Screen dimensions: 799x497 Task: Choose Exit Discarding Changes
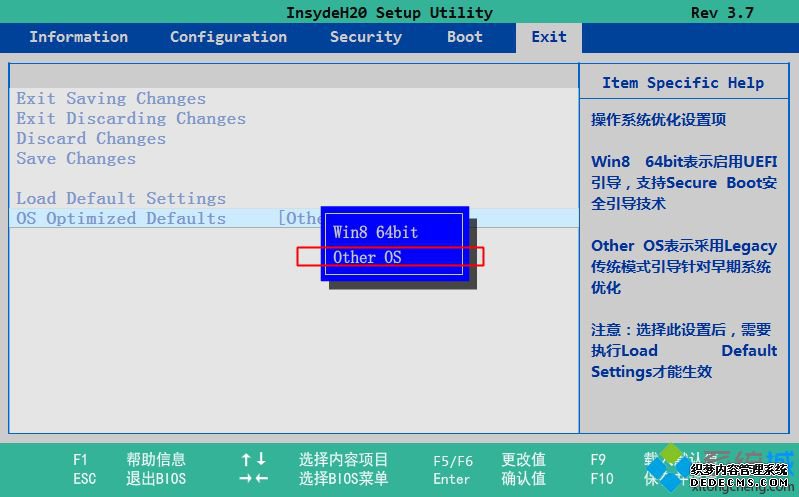click(x=131, y=118)
